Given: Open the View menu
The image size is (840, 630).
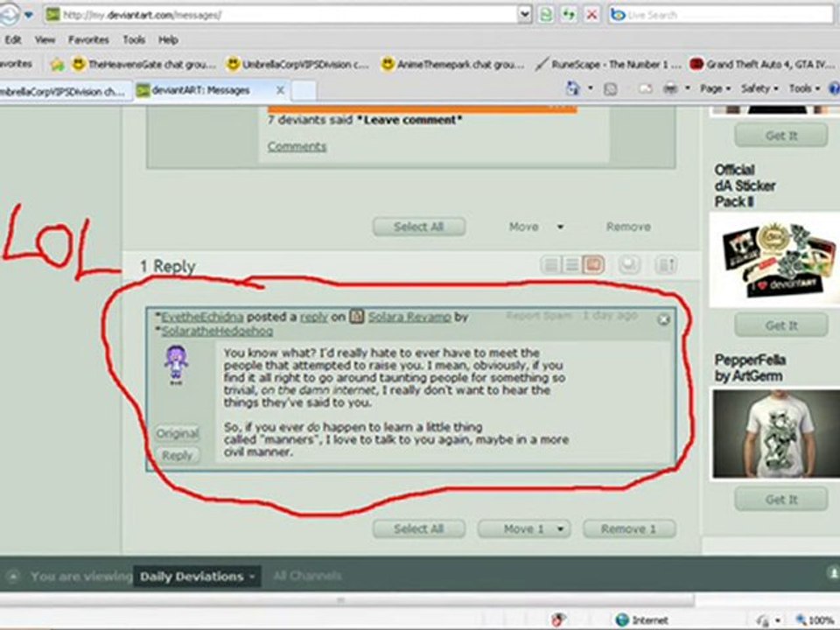Looking at the screenshot, I should pos(45,39).
